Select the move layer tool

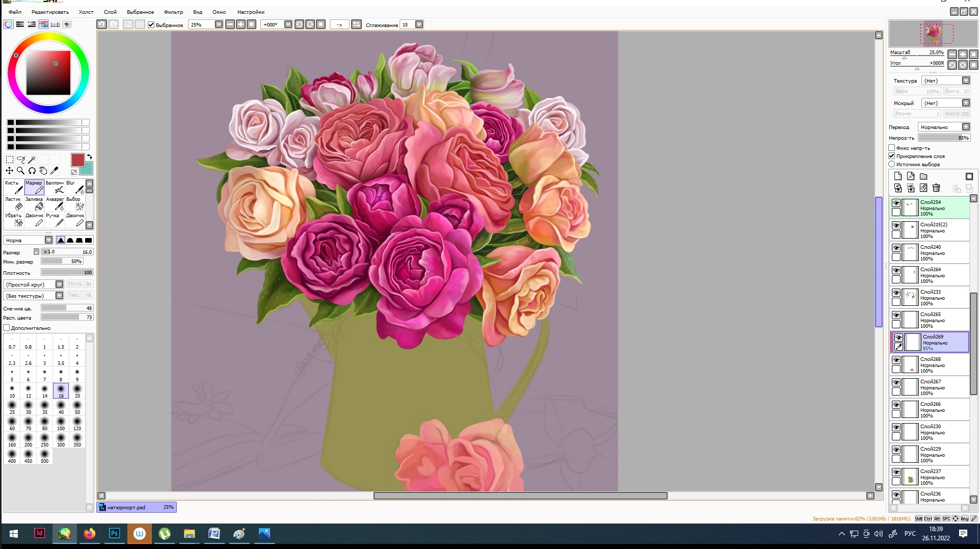point(10,171)
